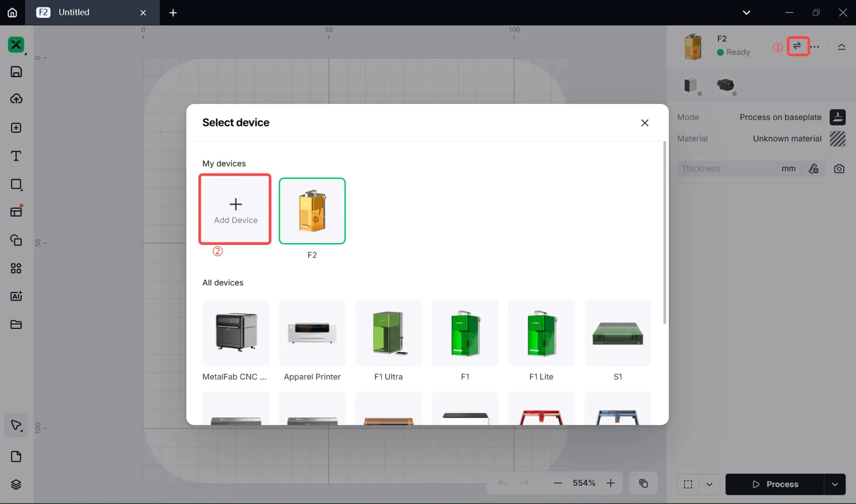This screenshot has height=504, width=856.
Task: Open the three-dot more options for F2
Action: 814,47
